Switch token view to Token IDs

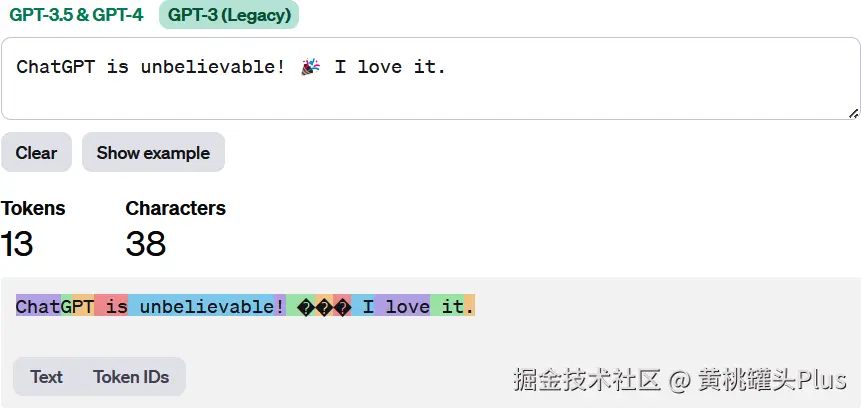point(131,377)
